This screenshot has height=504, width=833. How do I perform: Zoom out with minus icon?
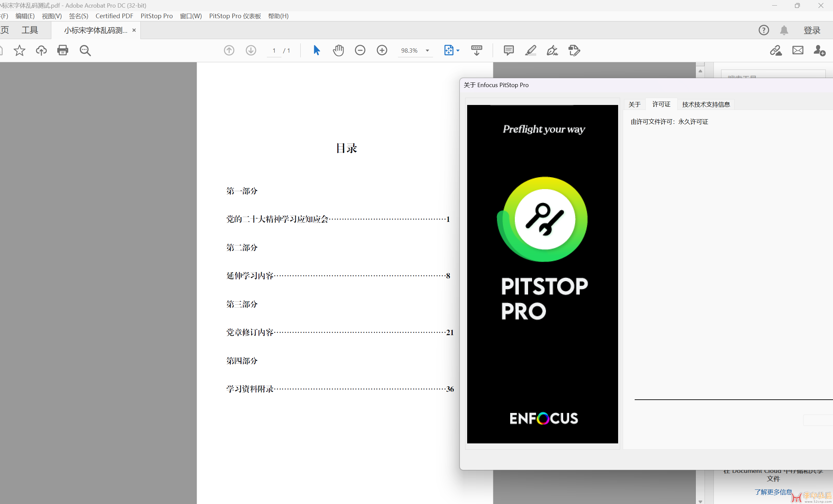coord(360,50)
